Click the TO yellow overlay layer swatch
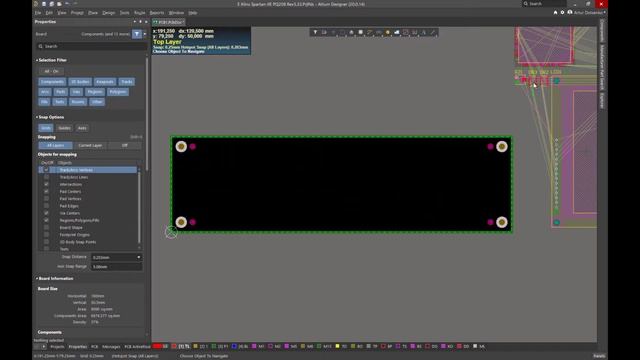The width and height of the screenshot is (640, 360). pos(338,346)
